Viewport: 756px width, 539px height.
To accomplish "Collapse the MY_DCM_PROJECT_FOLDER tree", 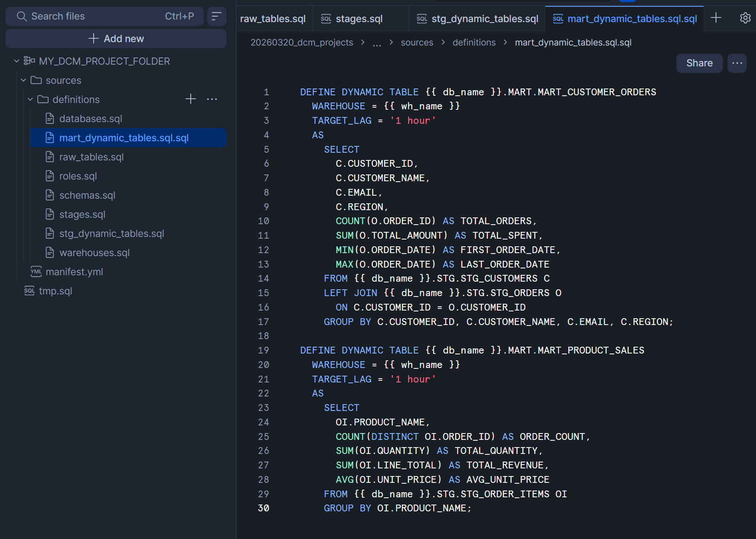I will (x=17, y=61).
